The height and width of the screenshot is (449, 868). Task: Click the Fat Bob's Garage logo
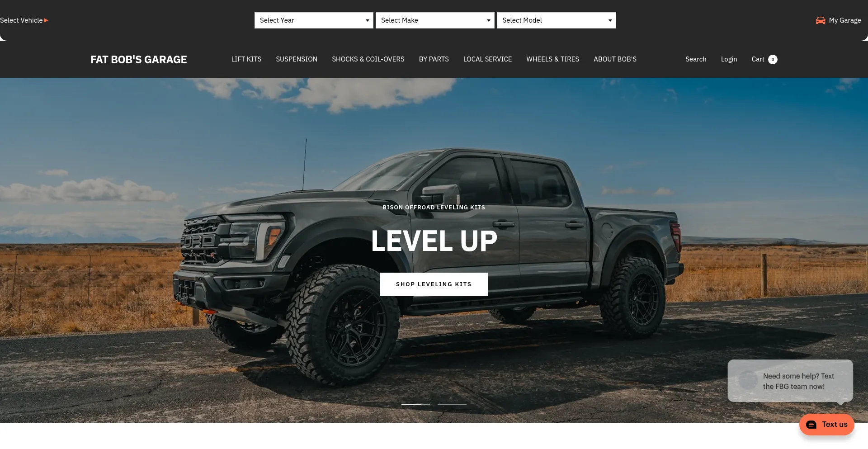click(x=139, y=60)
